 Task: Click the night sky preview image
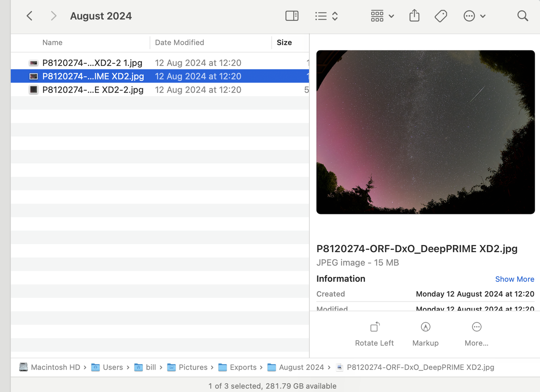[425, 132]
